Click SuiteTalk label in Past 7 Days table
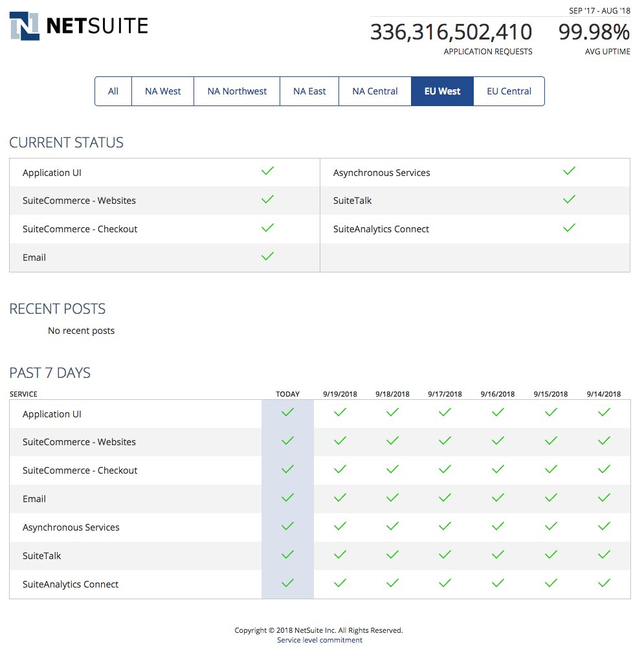Image resolution: width=644 pixels, height=651 pixels. click(x=41, y=555)
